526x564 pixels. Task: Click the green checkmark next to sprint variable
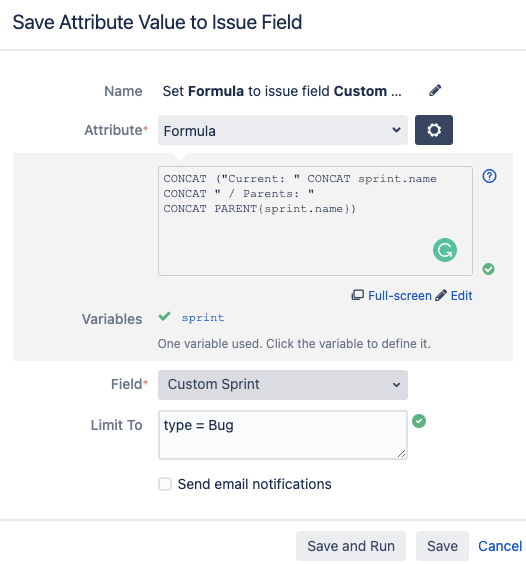click(164, 317)
